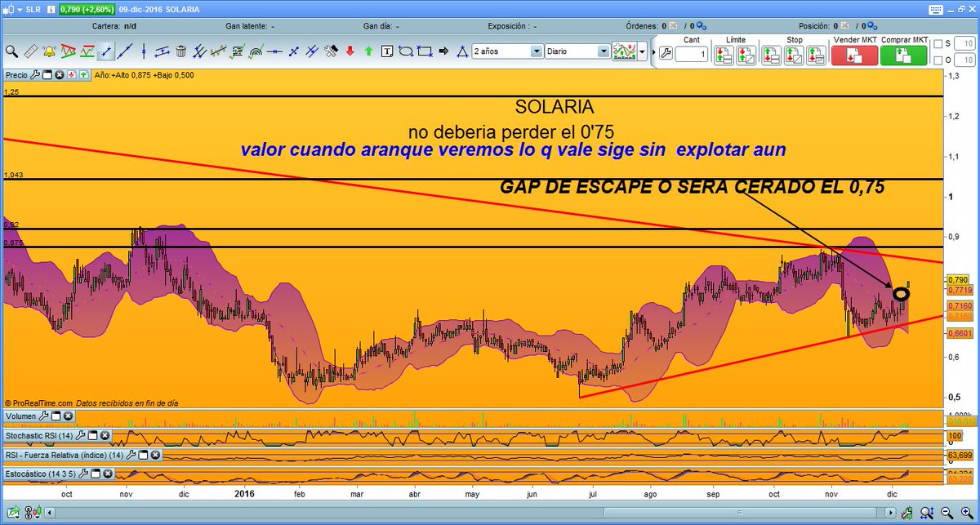Click the S value field showing 10

tap(964, 44)
